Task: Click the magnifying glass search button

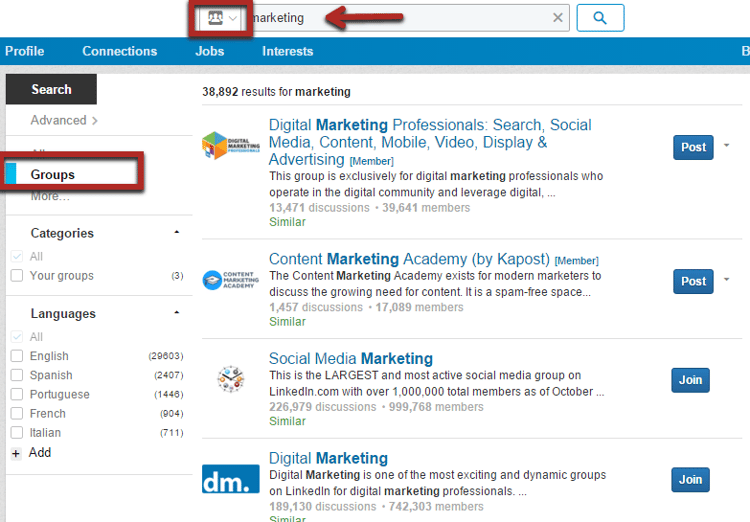Action: (x=600, y=18)
